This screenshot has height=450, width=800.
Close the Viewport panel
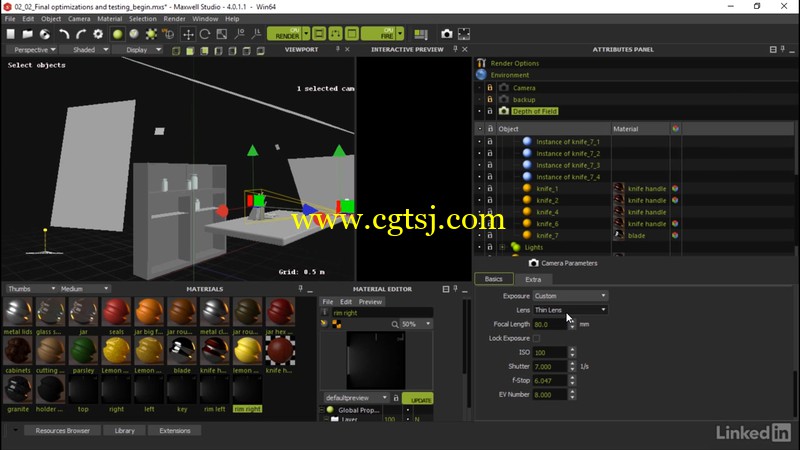(347, 49)
